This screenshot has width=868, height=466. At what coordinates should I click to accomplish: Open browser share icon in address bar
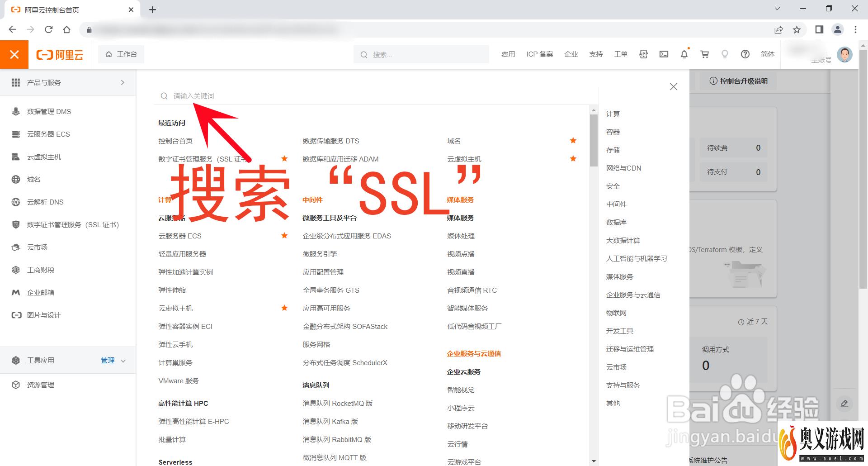click(x=778, y=30)
